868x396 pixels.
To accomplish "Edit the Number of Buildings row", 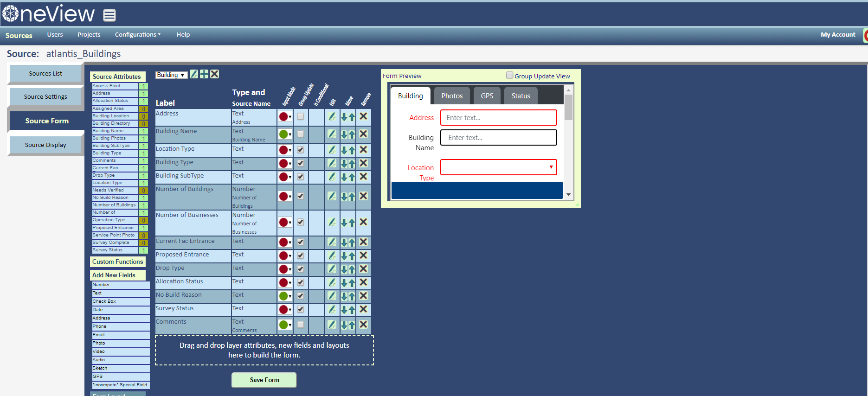I will (x=332, y=196).
